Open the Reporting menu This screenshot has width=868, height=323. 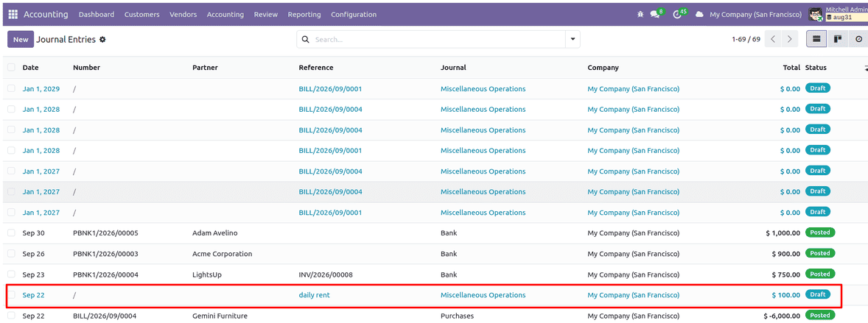[x=304, y=15]
